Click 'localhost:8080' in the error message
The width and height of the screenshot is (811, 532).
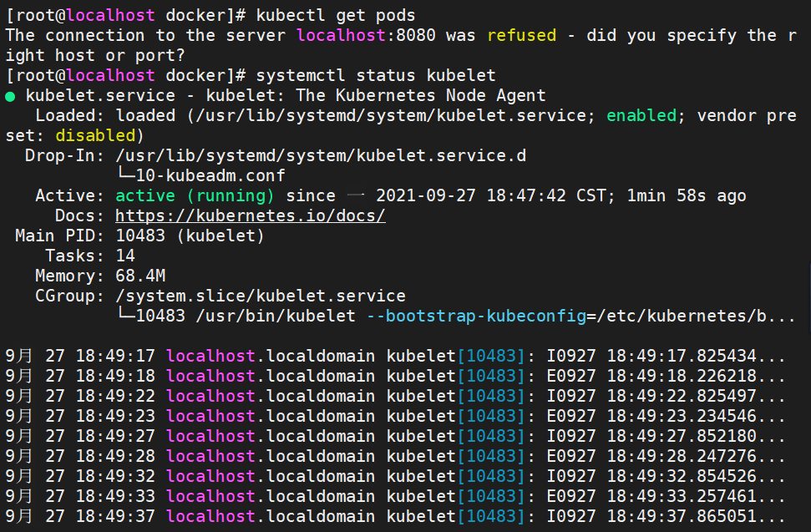pyautogui.click(x=366, y=35)
